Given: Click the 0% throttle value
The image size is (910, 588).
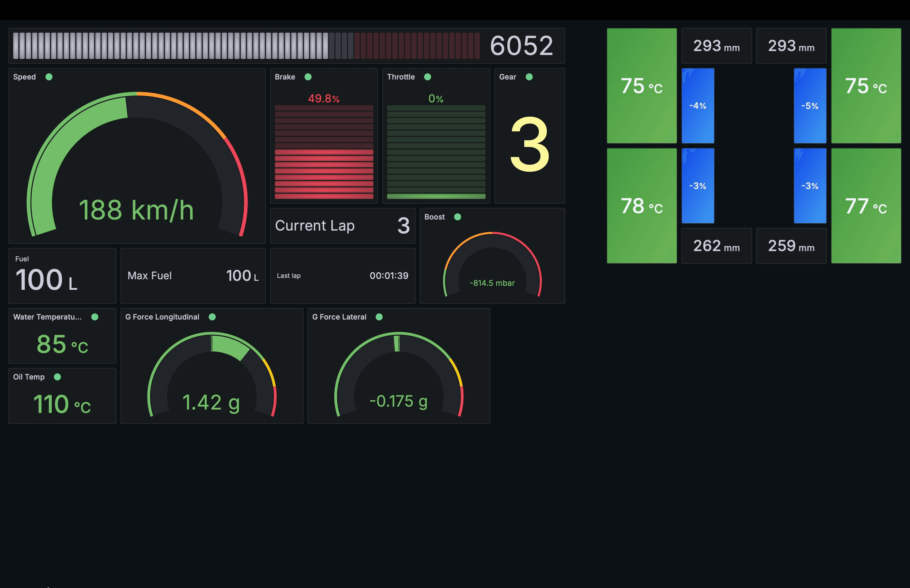Looking at the screenshot, I should click(436, 98).
